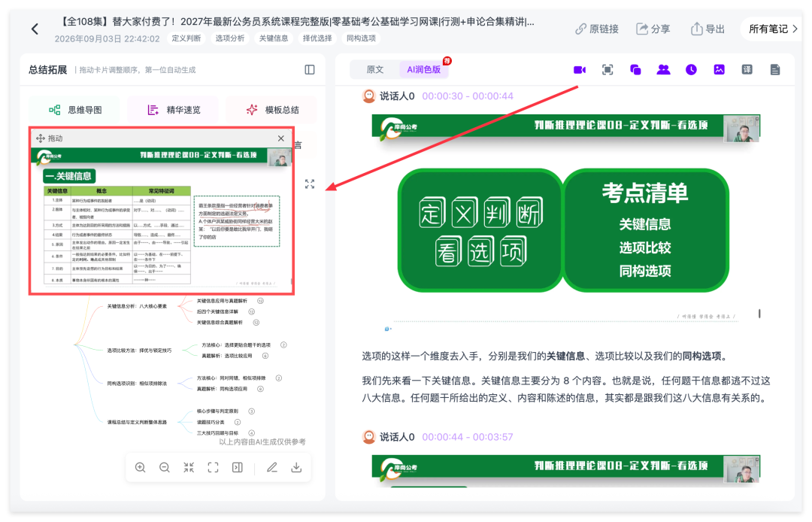Click the 译 translate icon

747,70
